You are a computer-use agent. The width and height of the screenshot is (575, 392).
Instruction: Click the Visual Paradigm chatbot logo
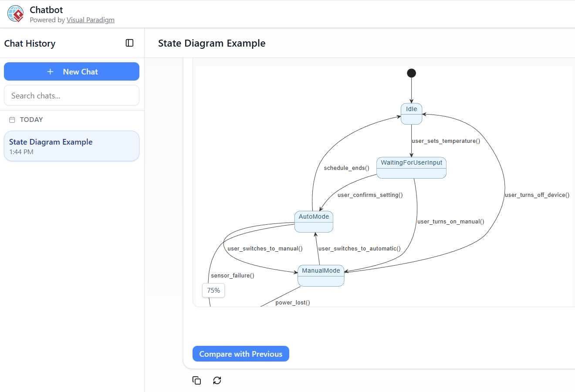pos(15,14)
